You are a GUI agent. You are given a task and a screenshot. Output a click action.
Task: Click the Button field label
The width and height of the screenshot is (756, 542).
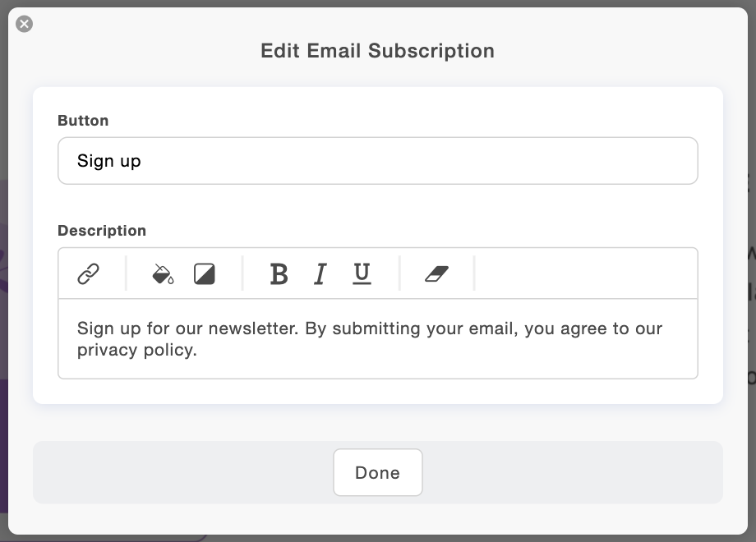pyautogui.click(x=83, y=121)
